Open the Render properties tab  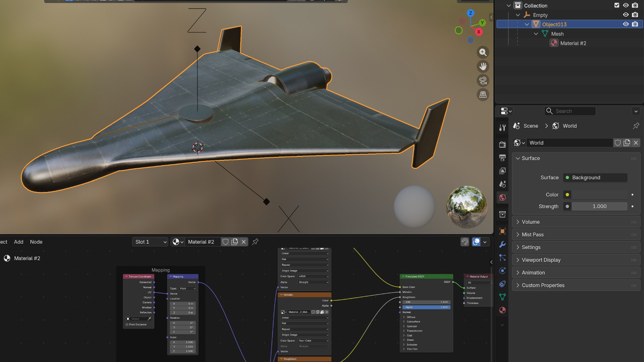(502, 144)
